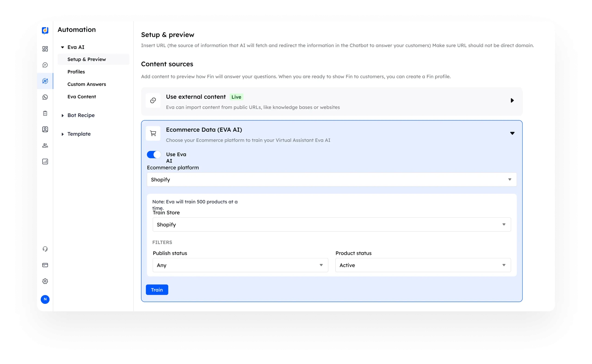Open the billing card icon in sidebar
Image resolution: width=592 pixels, height=364 pixels.
pyautogui.click(x=45, y=265)
